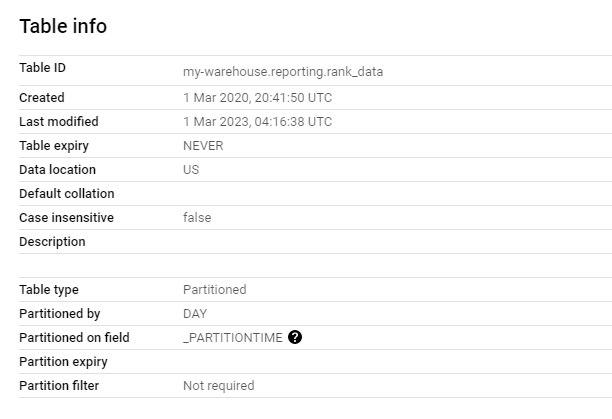Select the Table ID value my-warehouse.reporting.rank_data
The image size is (612, 419).
283,72
